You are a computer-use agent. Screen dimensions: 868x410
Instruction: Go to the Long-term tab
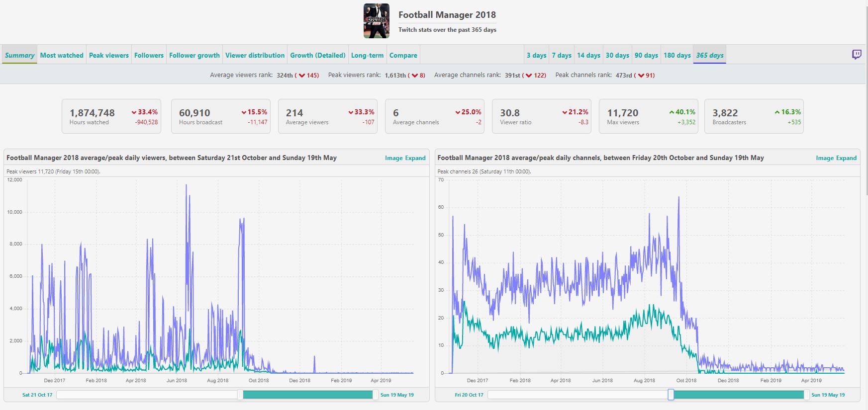coord(367,55)
